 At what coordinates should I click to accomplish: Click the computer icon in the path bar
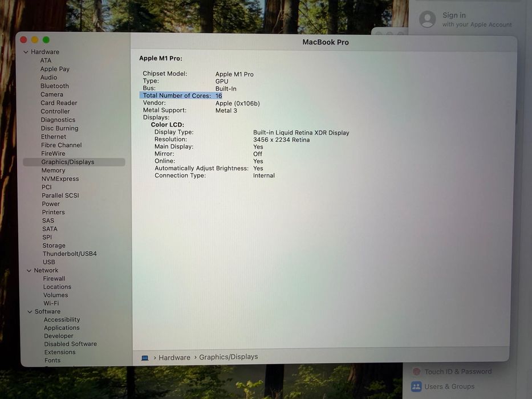145,358
